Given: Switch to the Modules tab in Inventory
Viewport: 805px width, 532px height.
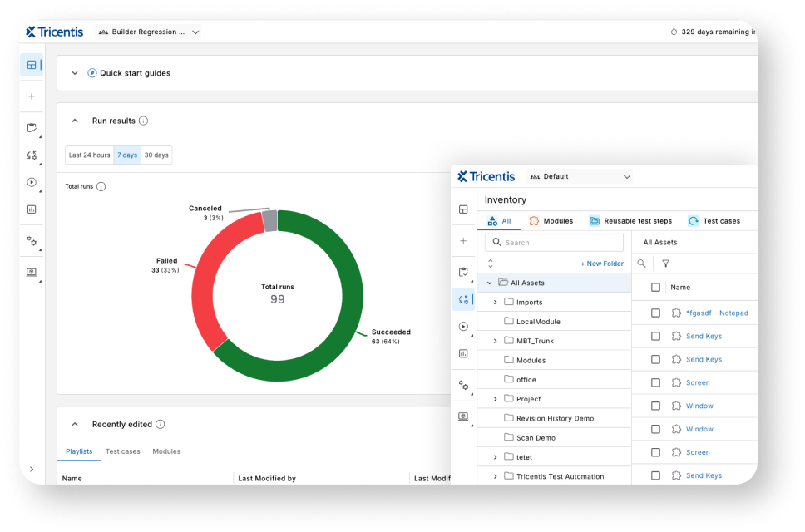Looking at the screenshot, I should pos(551,221).
